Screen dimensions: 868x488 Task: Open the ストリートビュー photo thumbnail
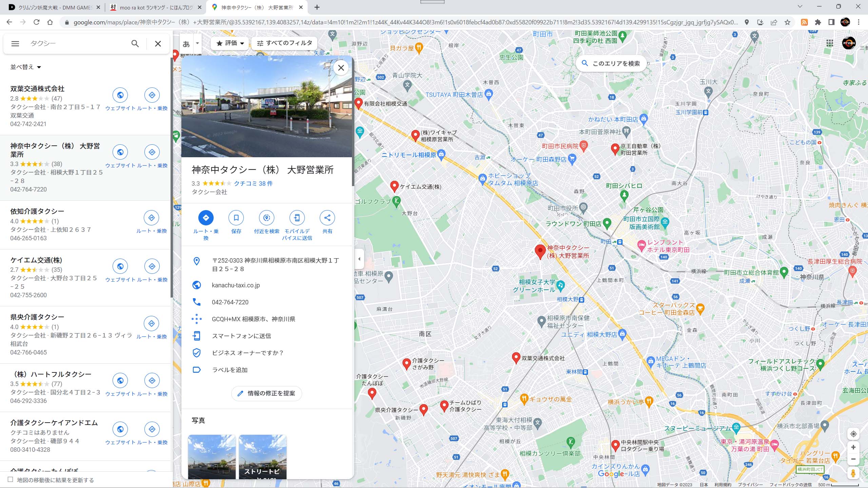[263, 457]
